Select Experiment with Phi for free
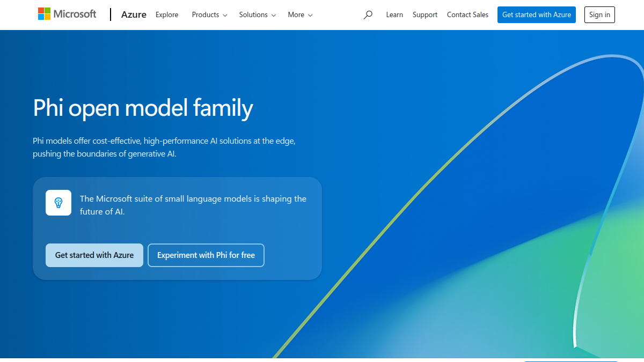This screenshot has height=362, width=644. (x=206, y=255)
